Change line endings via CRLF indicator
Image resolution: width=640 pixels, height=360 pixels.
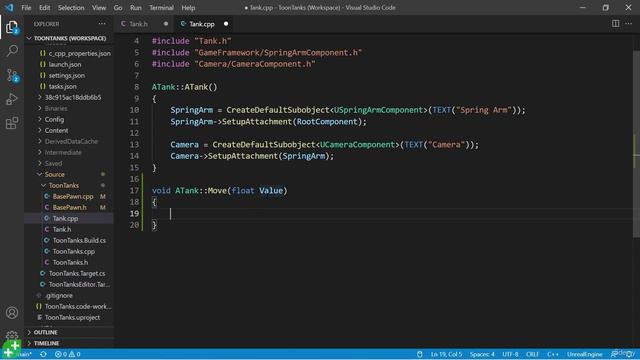pos(532,354)
